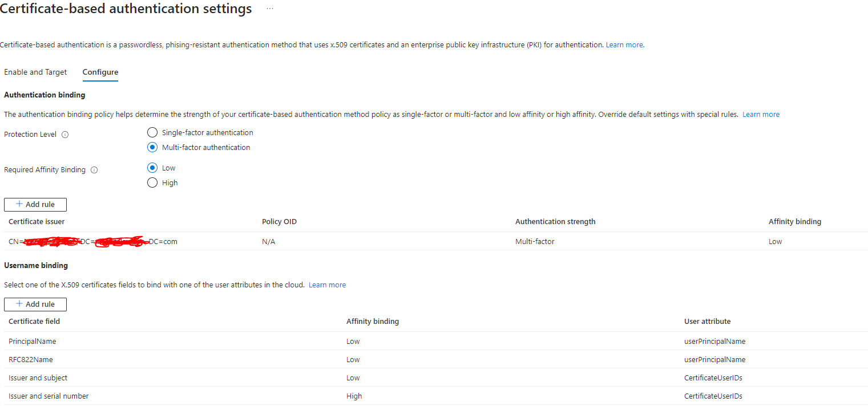This screenshot has width=868, height=418.
Task: Click Low affinity cell in issuer rule row
Action: pyautogui.click(x=775, y=241)
